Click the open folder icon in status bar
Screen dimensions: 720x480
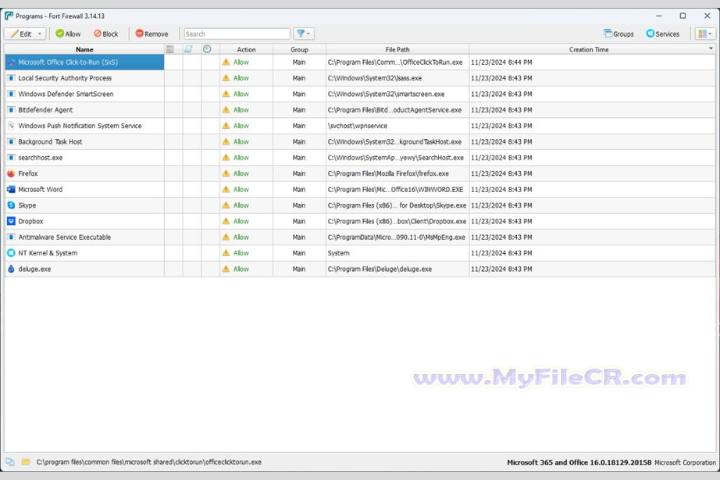pyautogui.click(x=26, y=462)
